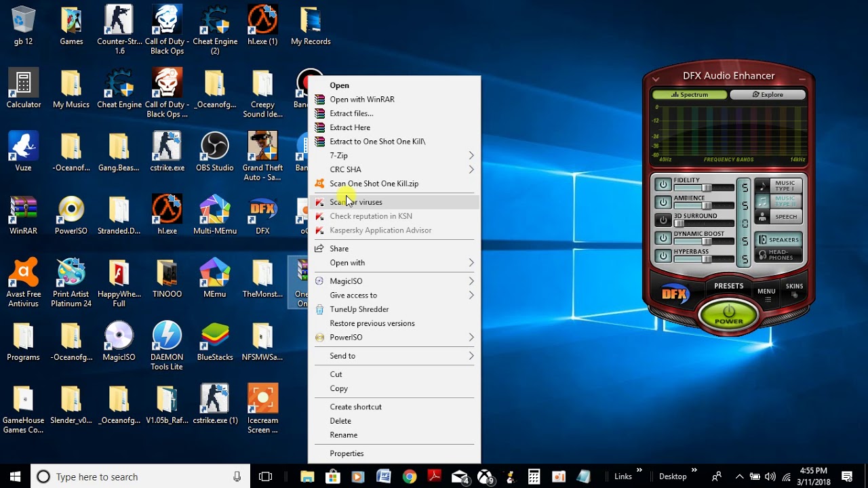Open the Recycle Bin 'gb 12' icon
This screenshot has width=868, height=488.
(23, 26)
